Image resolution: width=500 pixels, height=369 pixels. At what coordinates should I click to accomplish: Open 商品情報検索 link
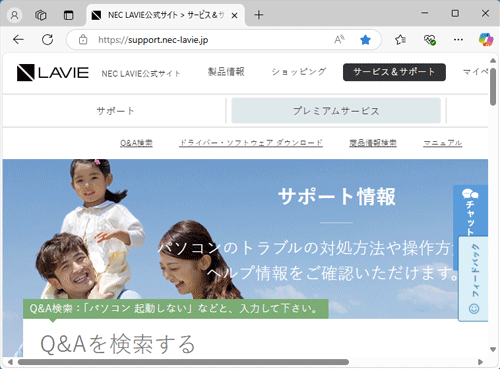coord(373,143)
